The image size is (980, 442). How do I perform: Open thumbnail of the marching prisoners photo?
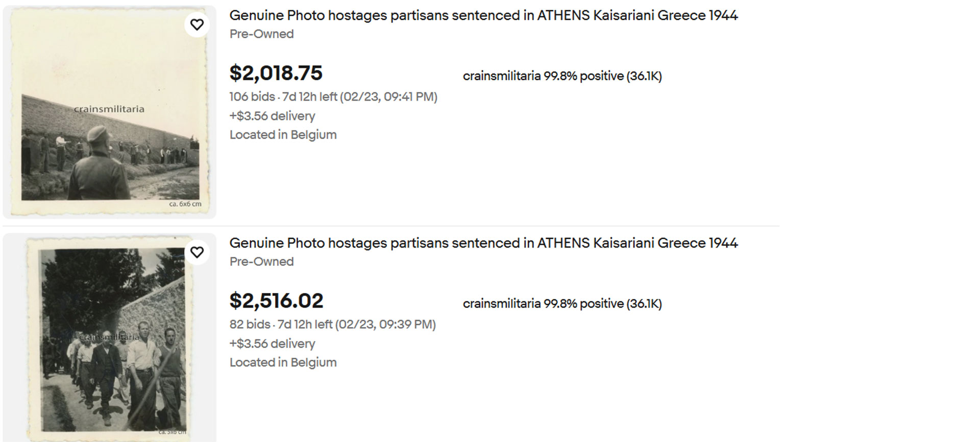coord(109,337)
